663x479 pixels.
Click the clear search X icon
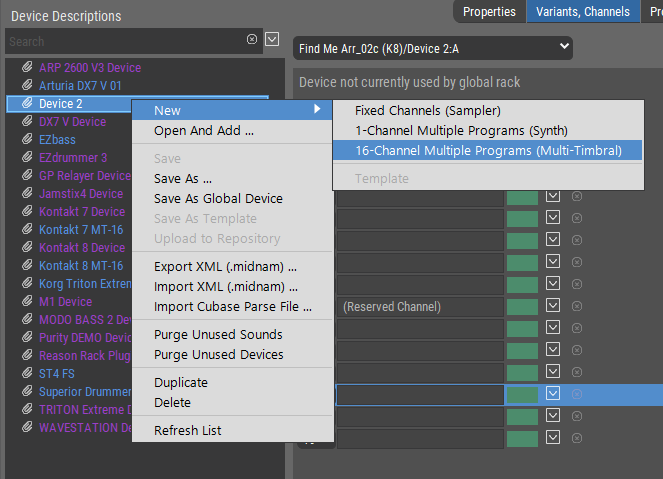coord(252,40)
